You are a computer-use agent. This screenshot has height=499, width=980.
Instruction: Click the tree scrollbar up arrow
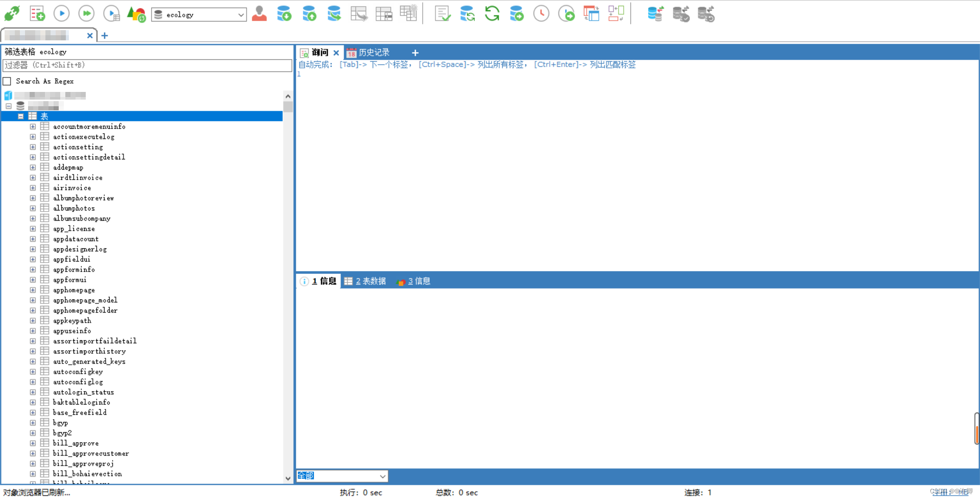tap(288, 96)
